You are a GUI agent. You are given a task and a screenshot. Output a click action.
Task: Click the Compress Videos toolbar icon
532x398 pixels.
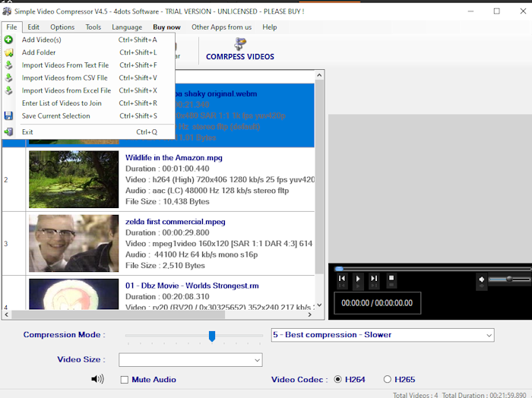click(239, 44)
